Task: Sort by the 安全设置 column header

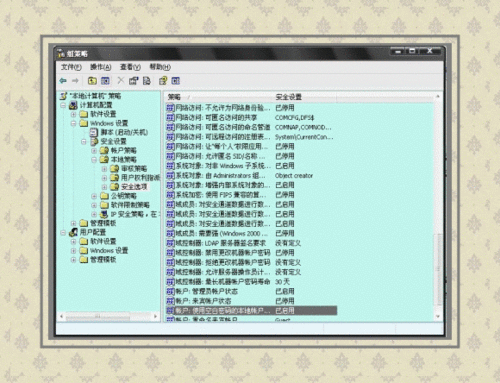Action: pos(304,97)
